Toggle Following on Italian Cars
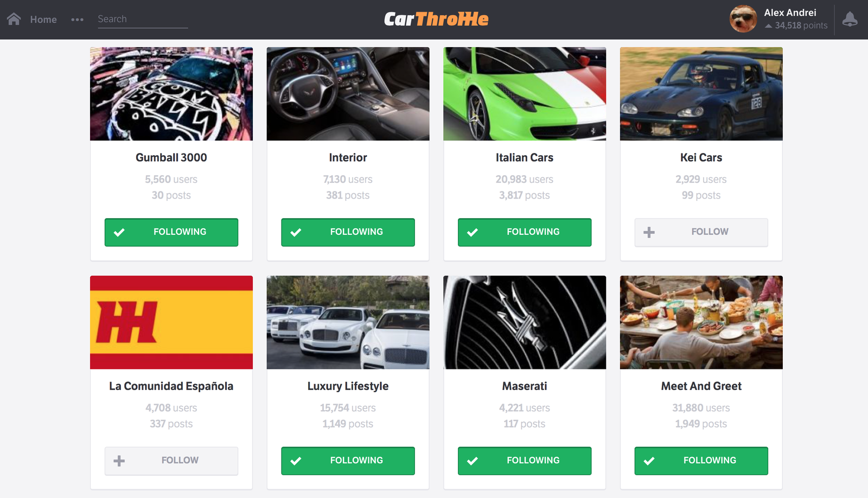This screenshot has width=868, height=498. [525, 232]
